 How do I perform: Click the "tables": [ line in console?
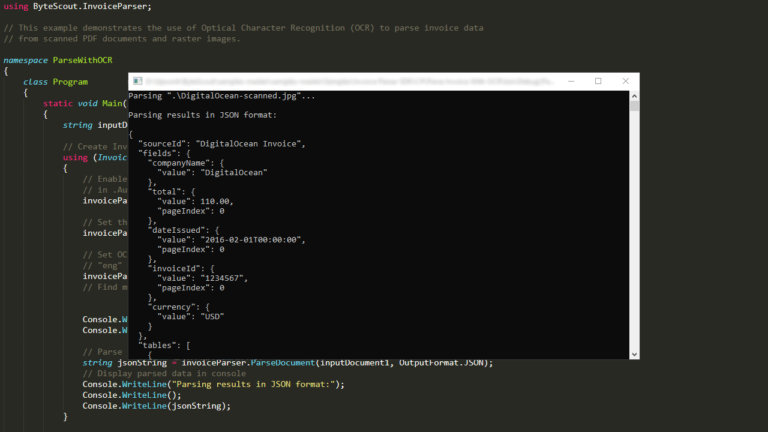click(x=164, y=345)
